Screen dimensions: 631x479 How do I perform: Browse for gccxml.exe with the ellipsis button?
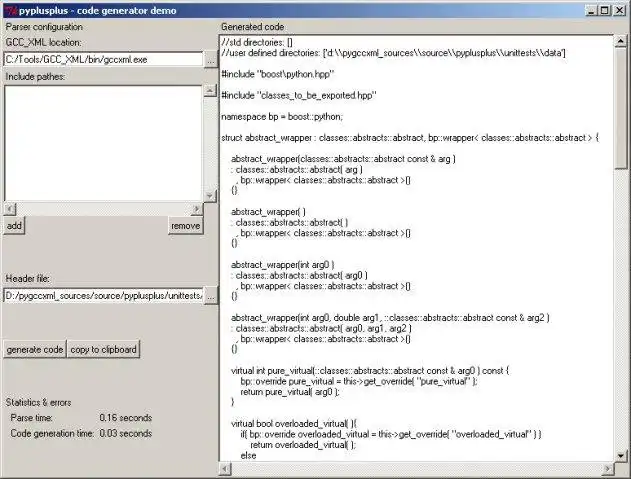210,60
